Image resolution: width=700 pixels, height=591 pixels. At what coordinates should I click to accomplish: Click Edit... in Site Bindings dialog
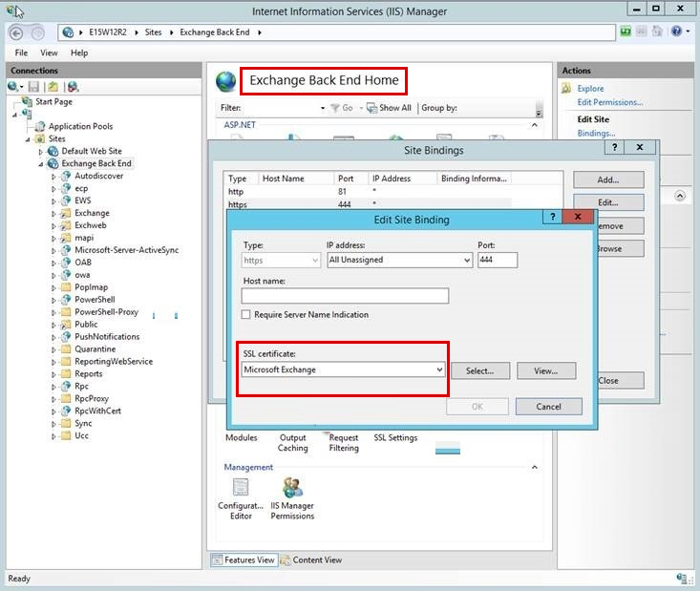[x=608, y=202]
